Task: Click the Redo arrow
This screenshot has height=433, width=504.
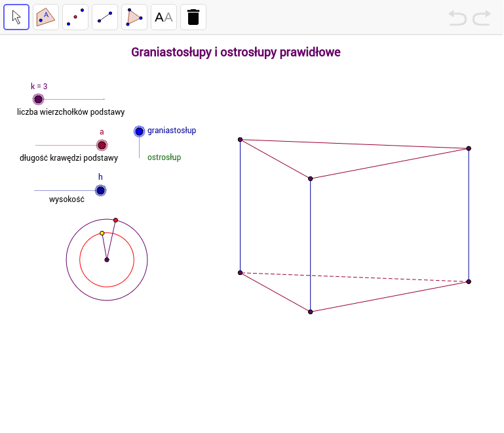Action: pos(482,18)
